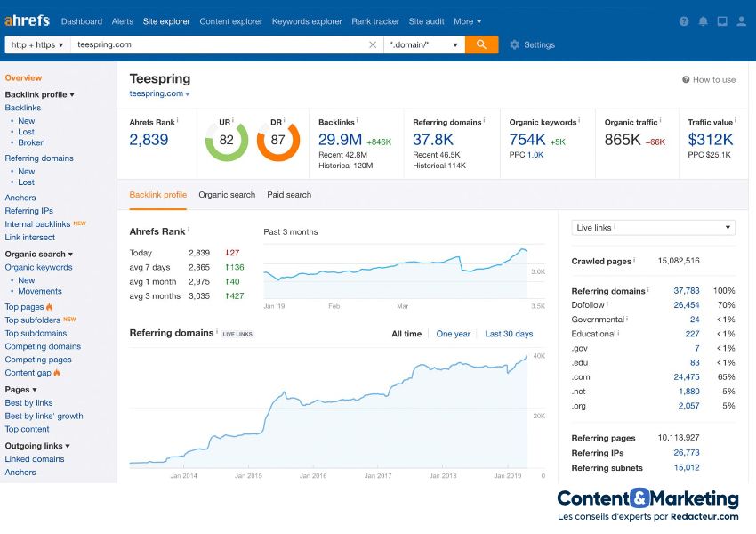Switch chart to One year range
756x534 pixels.
[453, 334]
